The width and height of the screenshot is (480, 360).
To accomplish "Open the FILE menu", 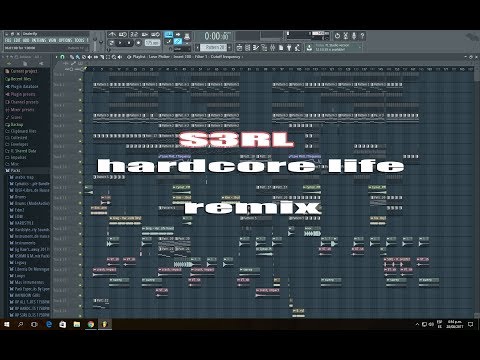I will tap(8, 40).
